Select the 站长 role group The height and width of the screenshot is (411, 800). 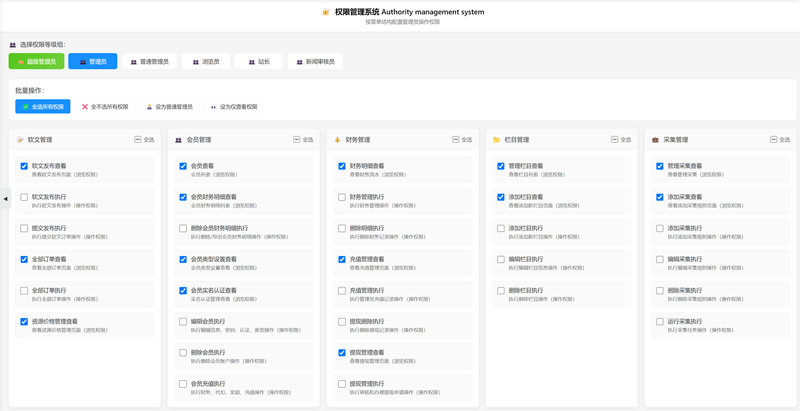259,61
